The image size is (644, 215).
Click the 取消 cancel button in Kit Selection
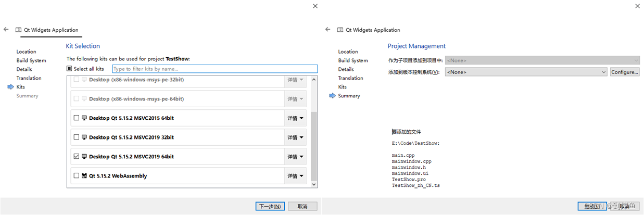tap(302, 206)
